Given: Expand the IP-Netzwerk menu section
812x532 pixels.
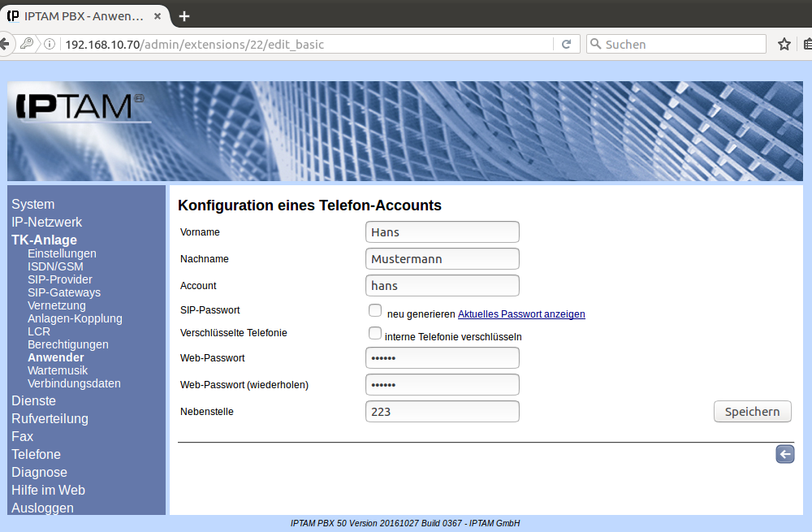Looking at the screenshot, I should click(x=46, y=222).
